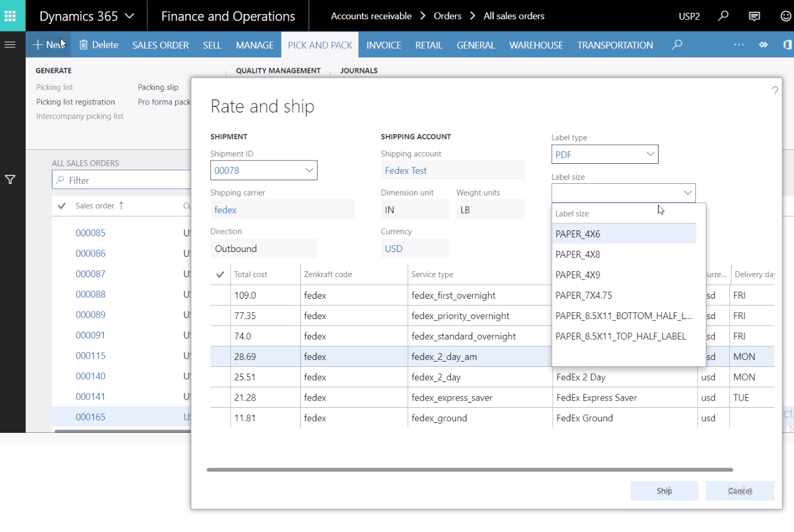Go to Orders breadcrumb
Viewport: 794px width, 532px height.
click(x=448, y=16)
